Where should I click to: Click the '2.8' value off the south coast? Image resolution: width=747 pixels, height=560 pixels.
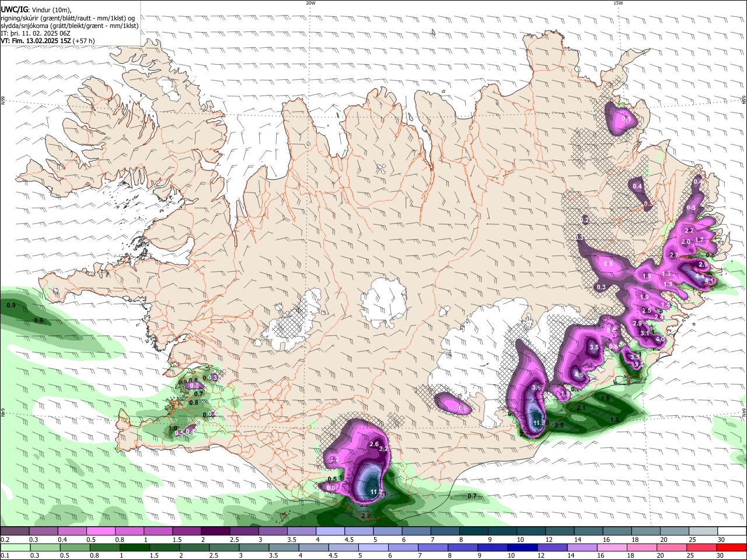pos(366,516)
